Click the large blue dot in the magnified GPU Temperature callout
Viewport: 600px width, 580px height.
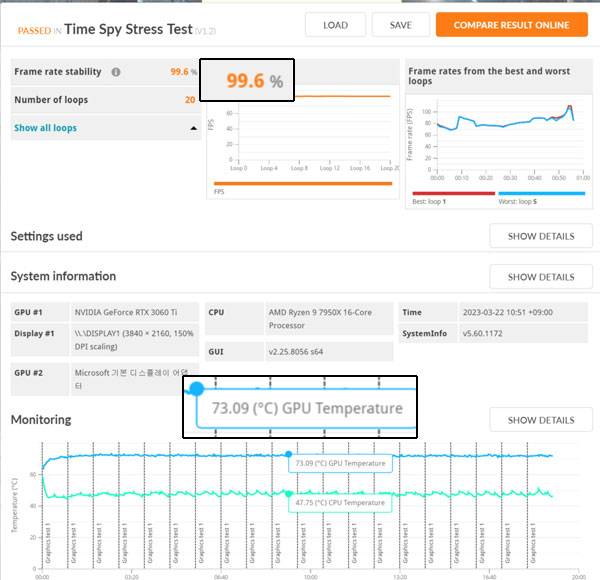pos(196,389)
